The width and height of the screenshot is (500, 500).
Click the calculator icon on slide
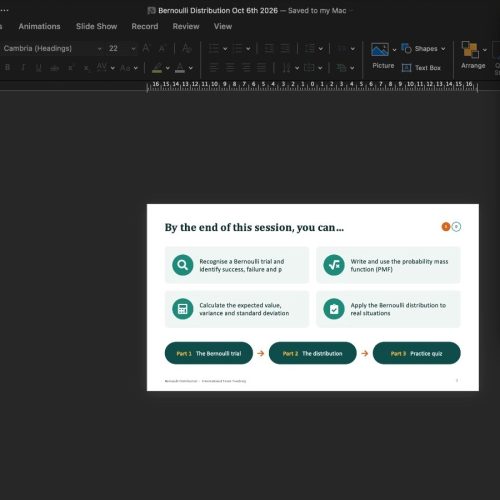(x=183, y=309)
